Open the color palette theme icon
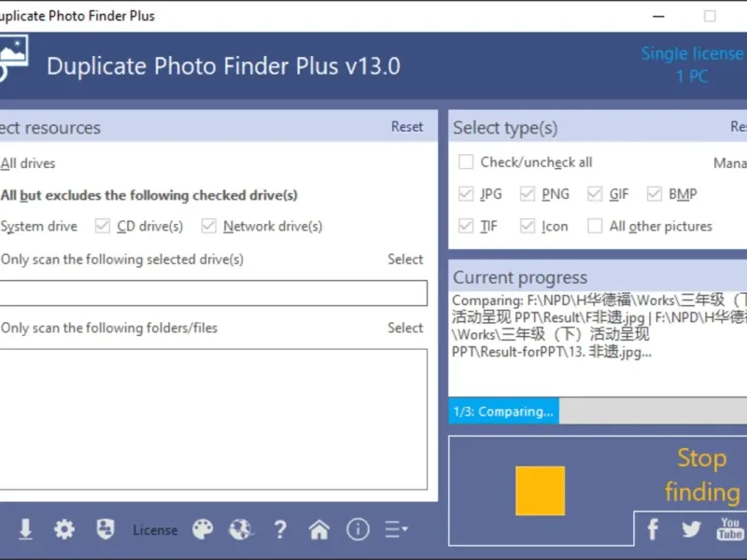Image resolution: width=747 pixels, height=560 pixels. 203,529
